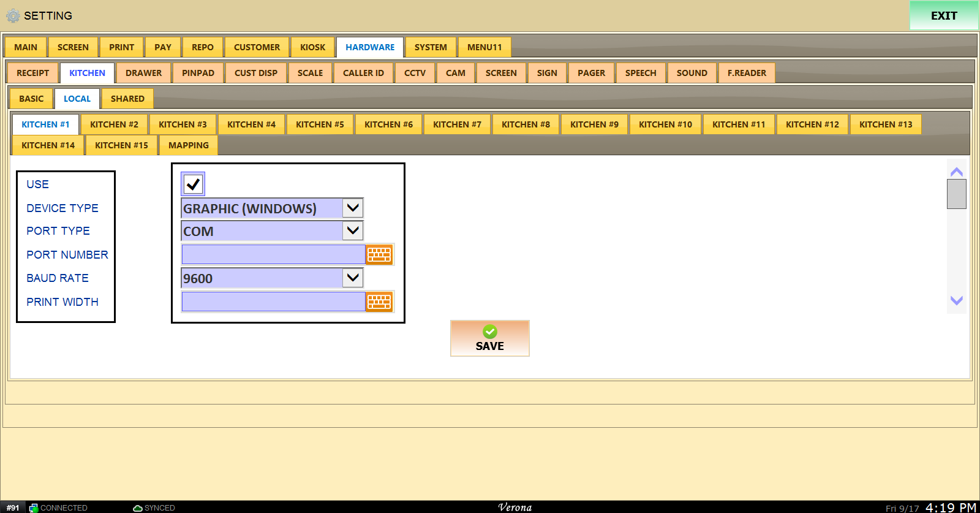Switch to the SHARED tab

[127, 99]
